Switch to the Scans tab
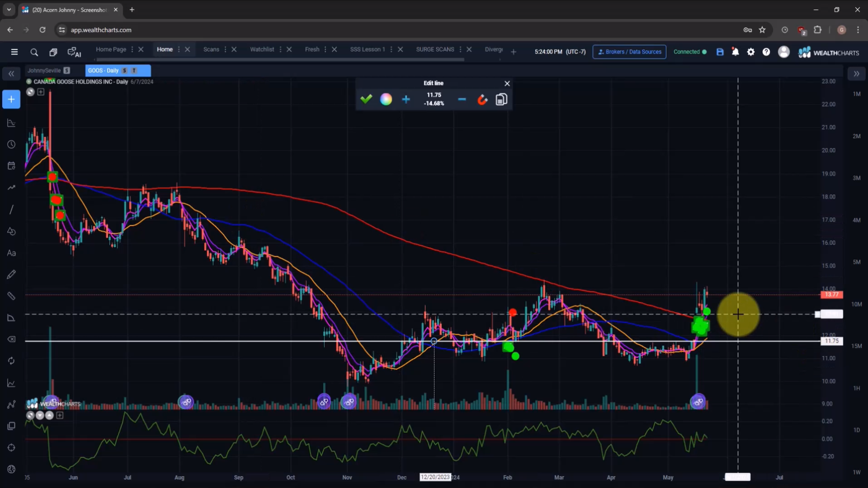 (x=211, y=49)
